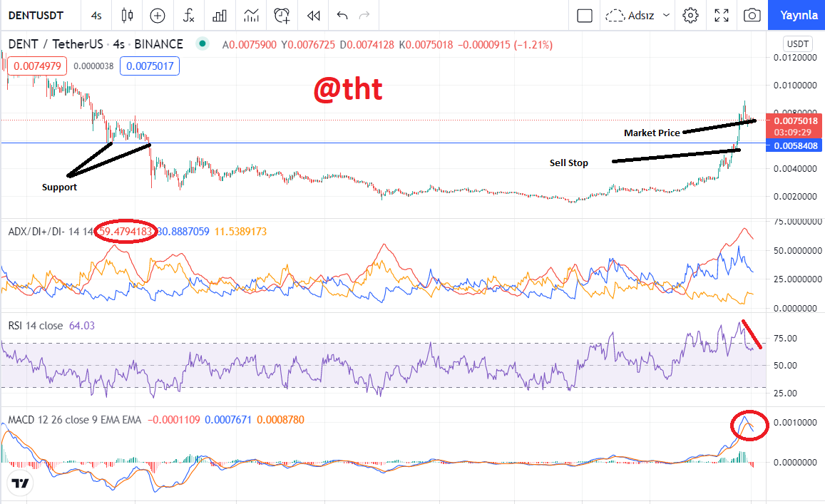Expand the Adsız layout dropdown arrow
Screen dimensions: 825x504
[666, 15]
